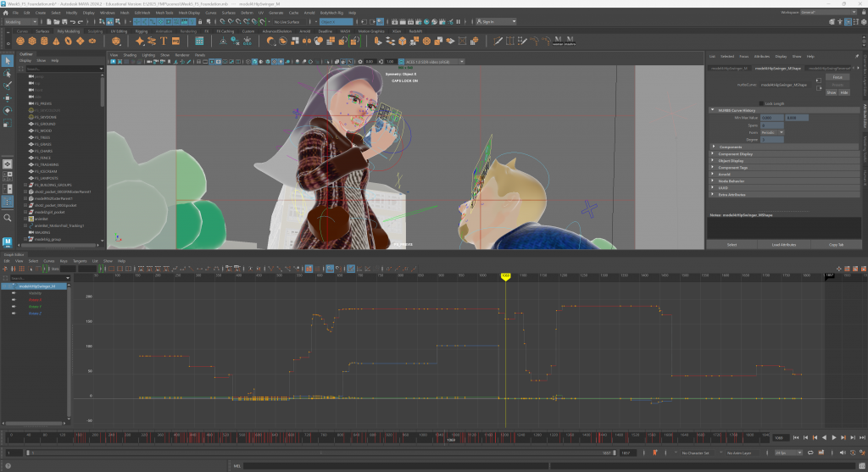Open the Form 'Periodic' dropdown
This screenshot has height=472, width=868.
[x=773, y=132]
